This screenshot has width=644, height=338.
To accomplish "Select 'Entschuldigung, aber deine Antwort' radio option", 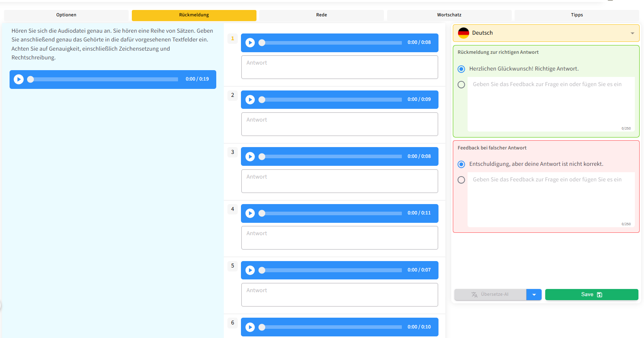I will point(461,164).
